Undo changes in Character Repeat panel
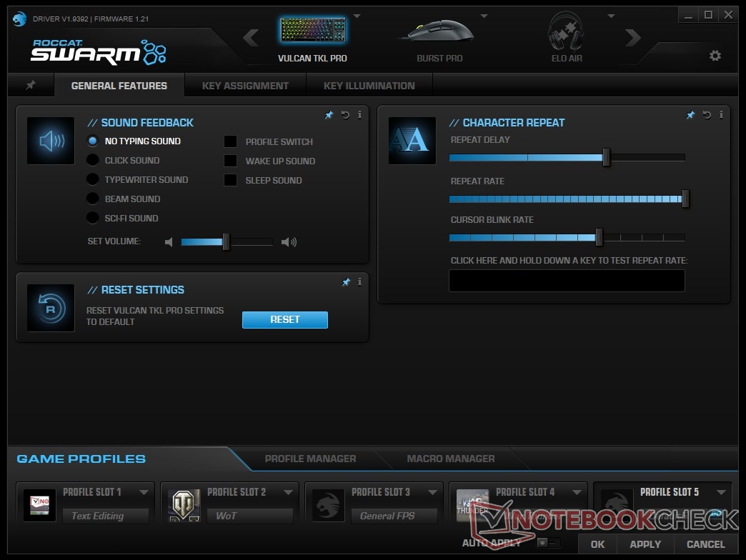Screen dimensions: 746x560 (707, 114)
